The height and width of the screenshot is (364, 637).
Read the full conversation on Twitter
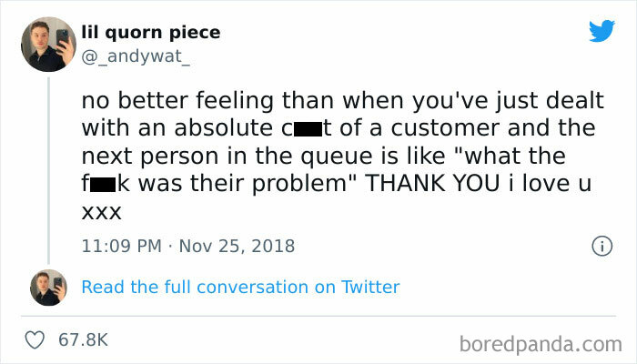pos(240,287)
